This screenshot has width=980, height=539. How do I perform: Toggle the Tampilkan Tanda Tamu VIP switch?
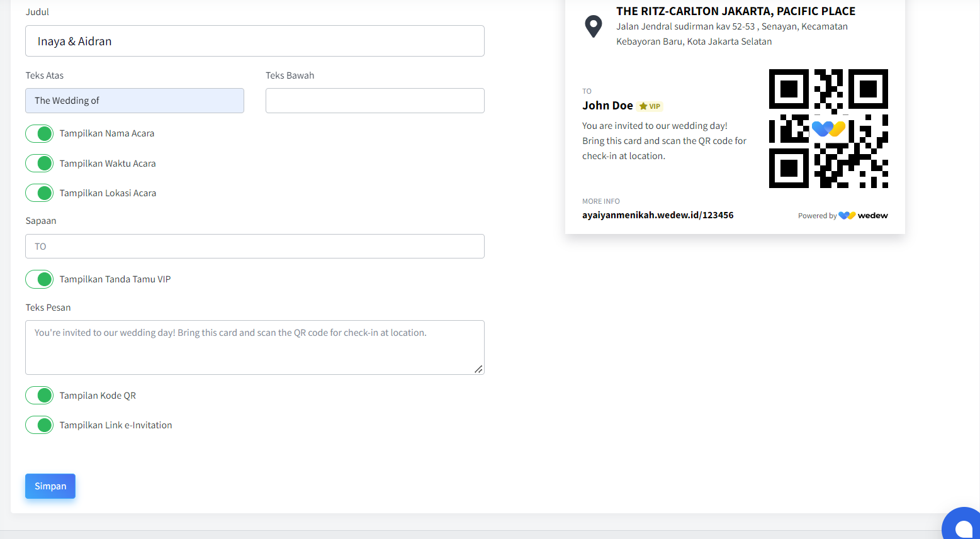(x=39, y=279)
